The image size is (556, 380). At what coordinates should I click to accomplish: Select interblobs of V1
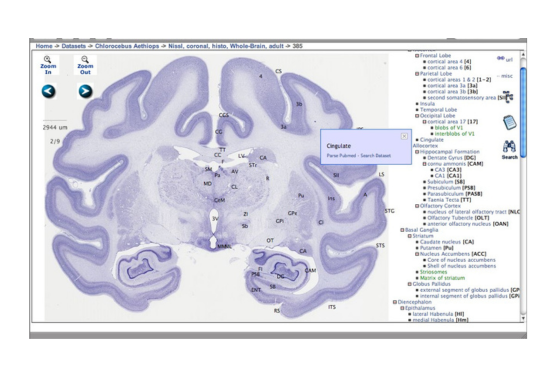(455, 134)
